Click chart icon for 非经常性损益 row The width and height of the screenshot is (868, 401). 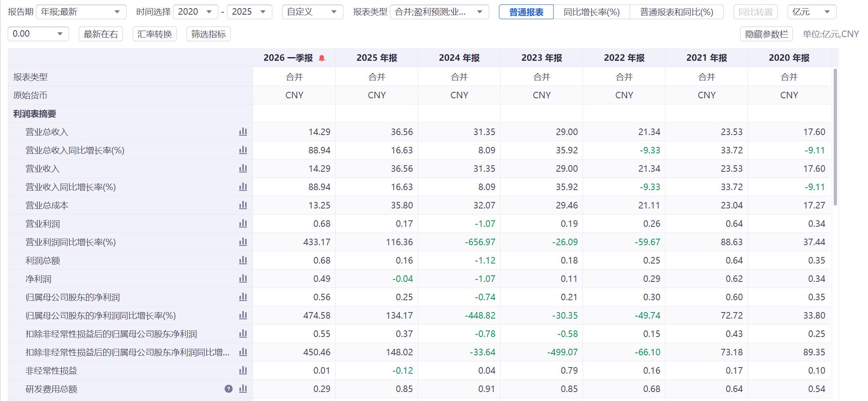pos(243,370)
